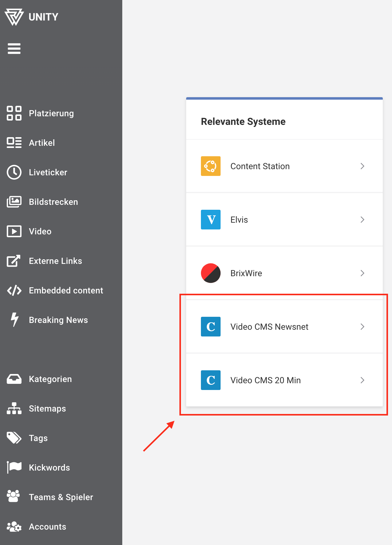
Task: Click the Breaking News lightning icon
Action: tap(14, 320)
